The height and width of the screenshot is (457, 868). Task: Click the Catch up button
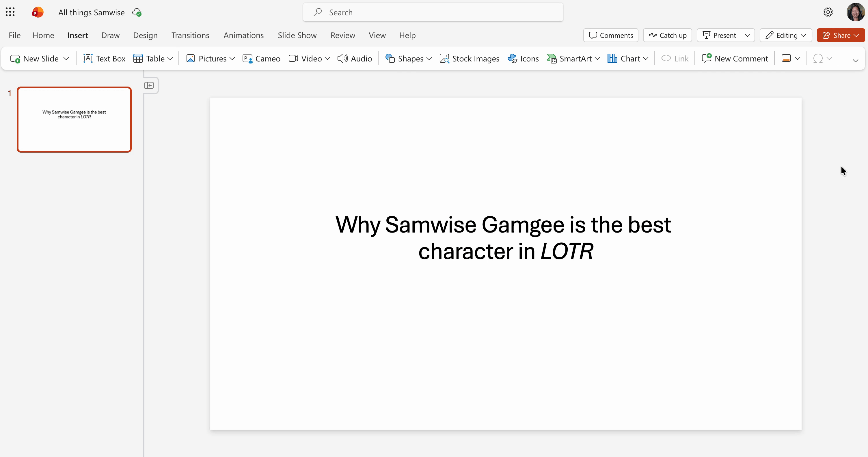667,35
